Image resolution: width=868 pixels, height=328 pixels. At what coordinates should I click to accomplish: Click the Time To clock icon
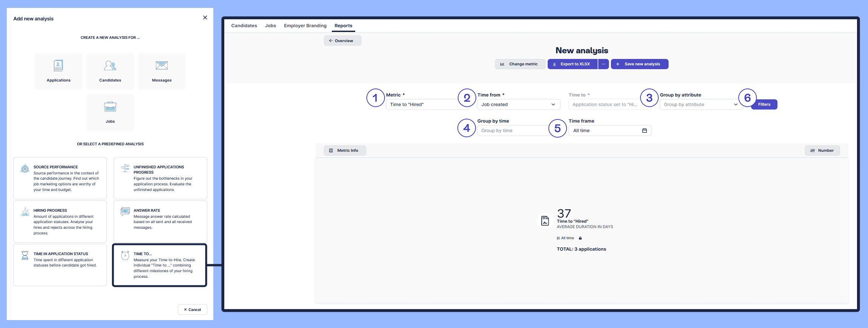125,256
